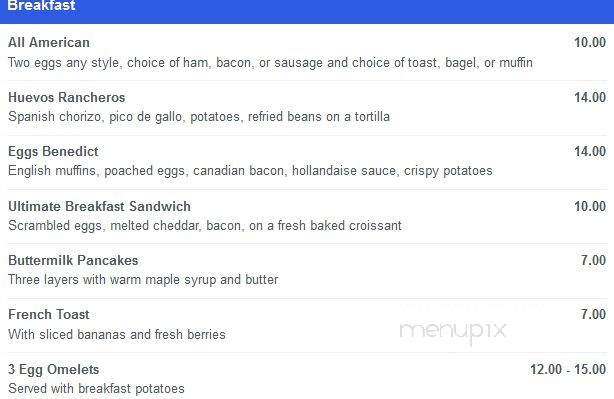Screen dimensions: 614x399
Task: Click the 12.00 - 15.00 price range
Action: (568, 369)
